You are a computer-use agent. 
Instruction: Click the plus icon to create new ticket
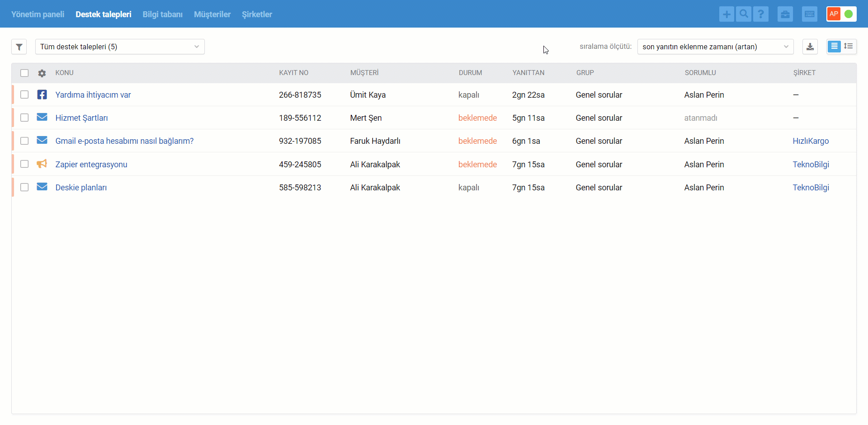coord(726,14)
